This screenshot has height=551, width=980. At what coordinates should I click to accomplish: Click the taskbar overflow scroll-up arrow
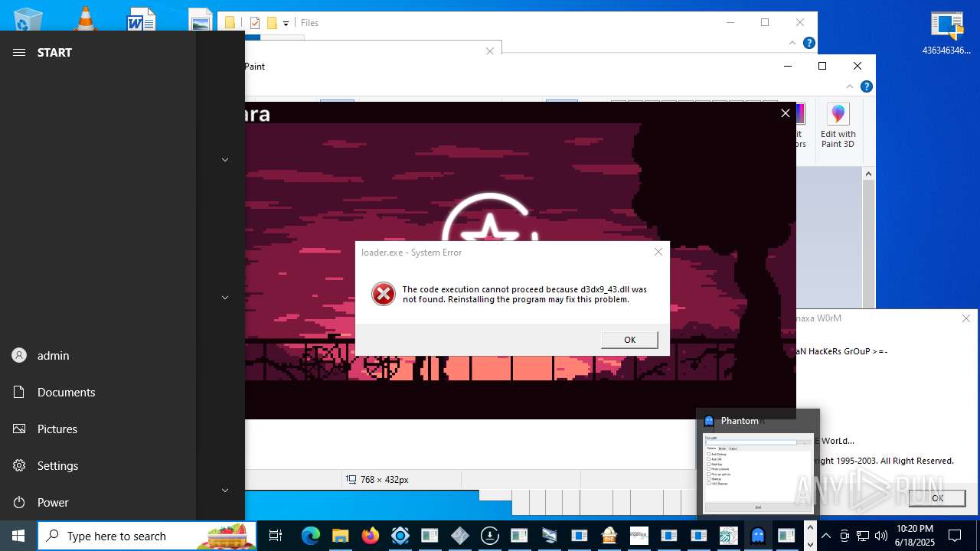tap(810, 527)
